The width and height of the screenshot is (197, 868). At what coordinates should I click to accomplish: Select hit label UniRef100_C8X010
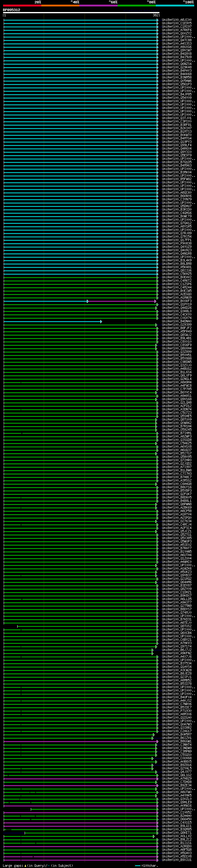click(176, 342)
